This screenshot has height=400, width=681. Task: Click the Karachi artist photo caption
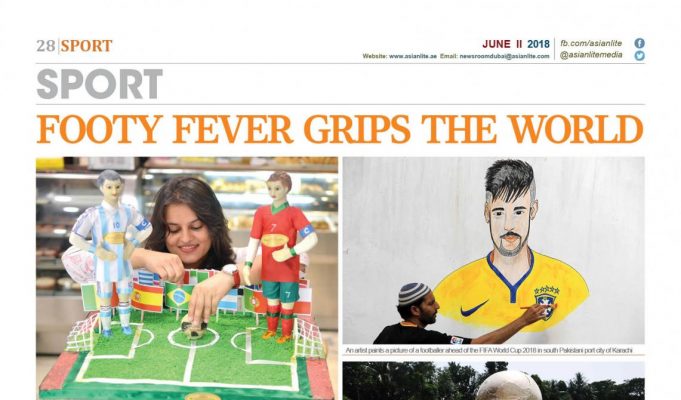click(x=489, y=350)
